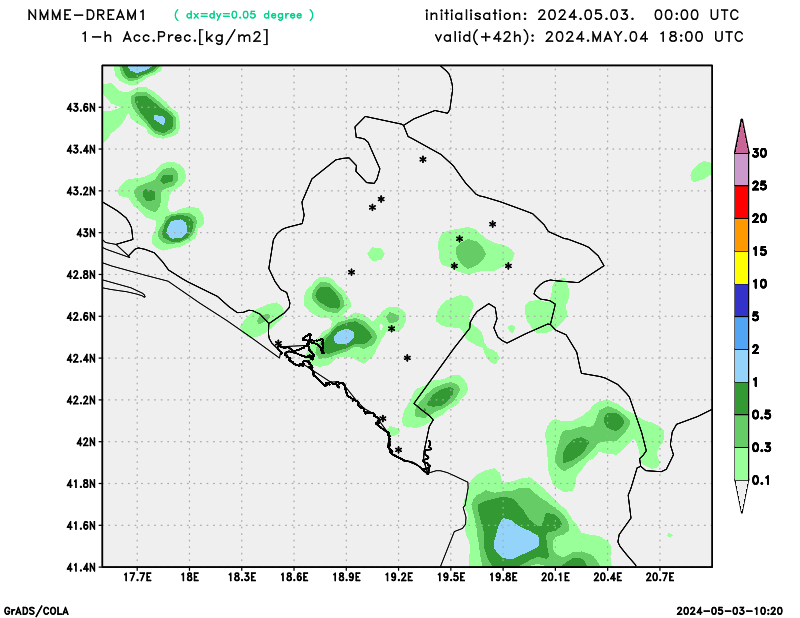Click the light green 0.1–0.3 legend swatch
The image size is (800, 618).
click(741, 464)
